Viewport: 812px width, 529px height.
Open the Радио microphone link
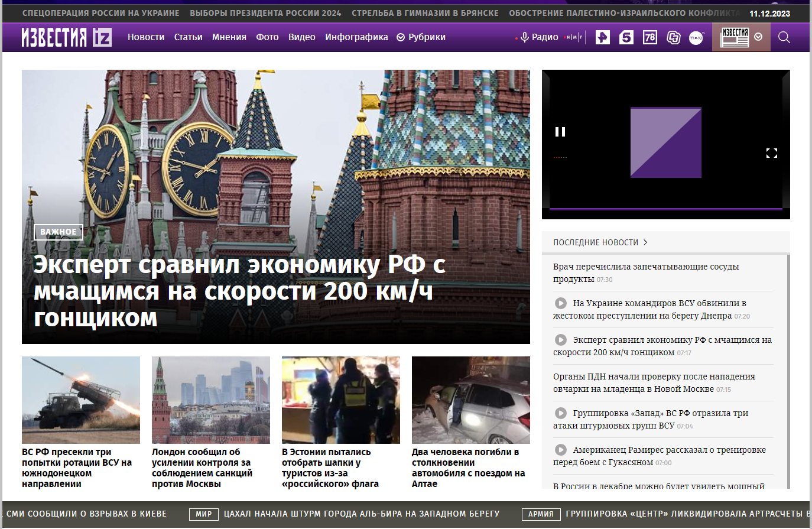coord(539,37)
